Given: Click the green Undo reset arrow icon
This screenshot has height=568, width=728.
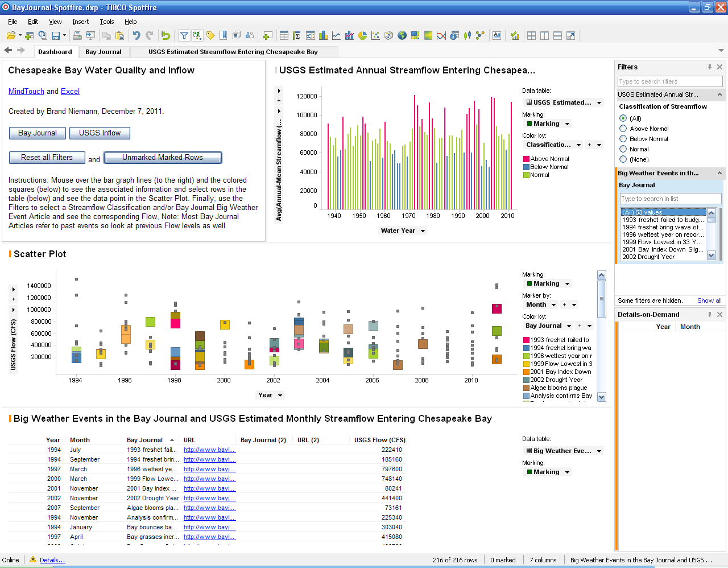Looking at the screenshot, I should pyautogui.click(x=166, y=36).
